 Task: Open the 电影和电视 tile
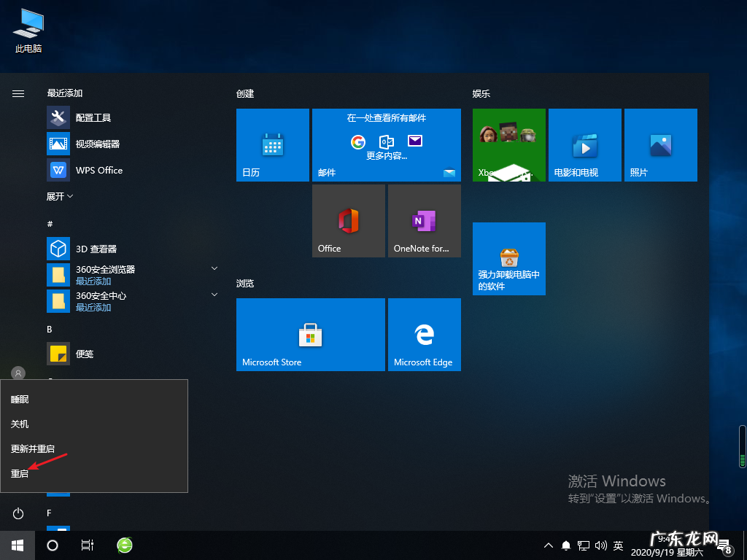click(x=584, y=144)
